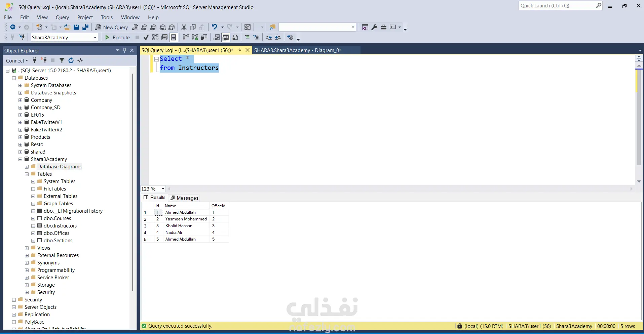Toggle pin on SQLQuery1.sql tab
This screenshot has width=644, height=334.
[x=239, y=50]
